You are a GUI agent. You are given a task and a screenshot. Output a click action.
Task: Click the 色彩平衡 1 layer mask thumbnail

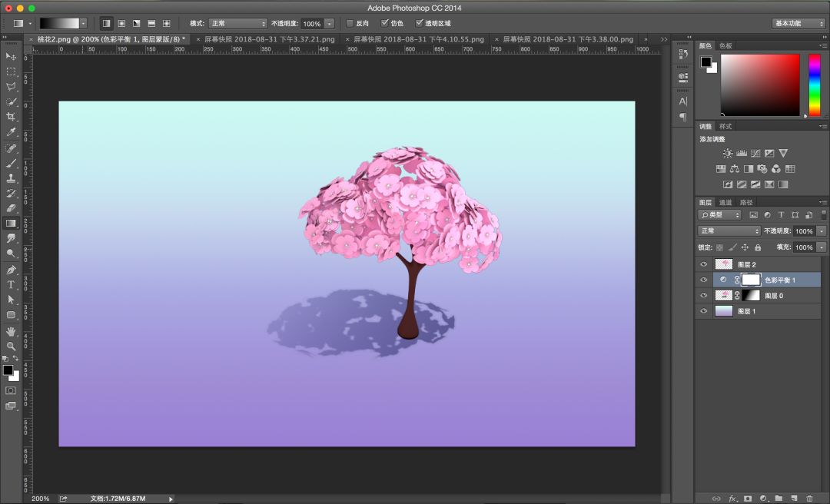[x=750, y=280]
